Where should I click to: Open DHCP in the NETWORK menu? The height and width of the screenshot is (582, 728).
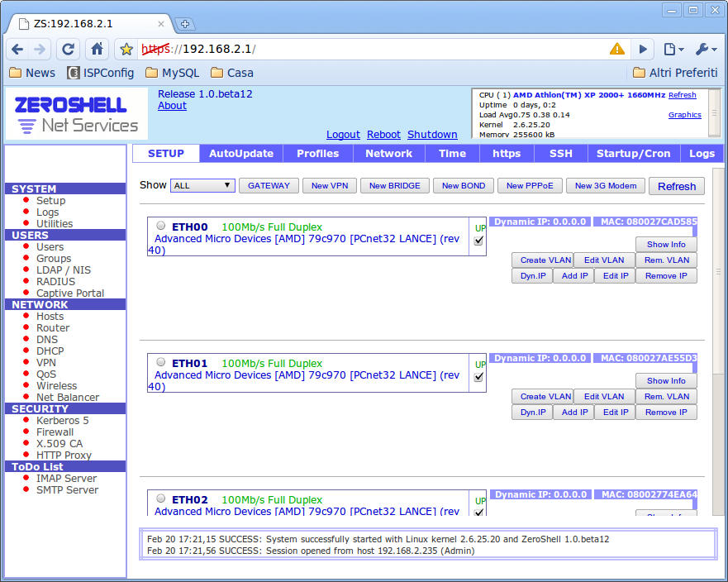pos(50,351)
